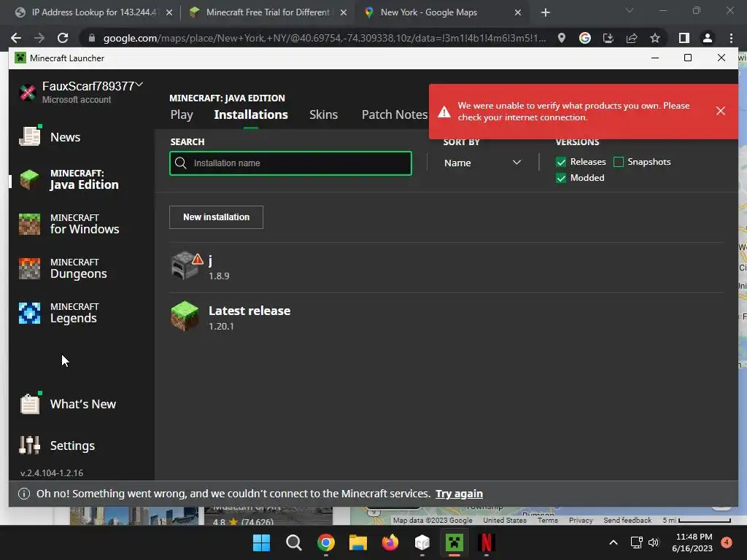This screenshot has width=747, height=560.
Task: Go back in the Chrome browser
Action: pos(16,38)
